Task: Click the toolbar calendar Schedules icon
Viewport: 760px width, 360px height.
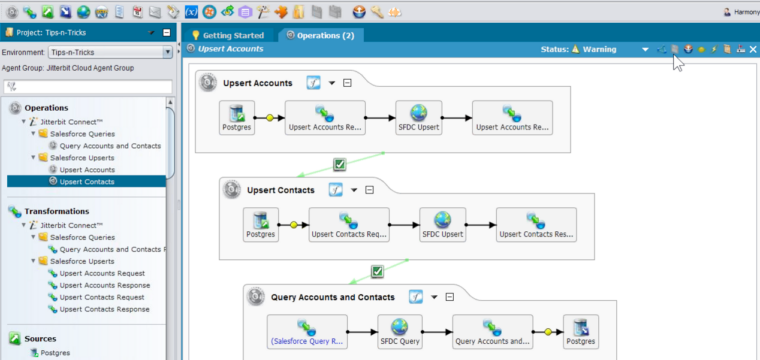Action: click(138, 12)
